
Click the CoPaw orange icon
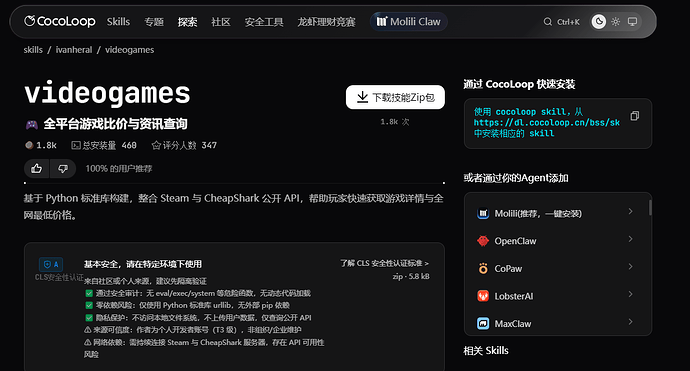pos(483,268)
